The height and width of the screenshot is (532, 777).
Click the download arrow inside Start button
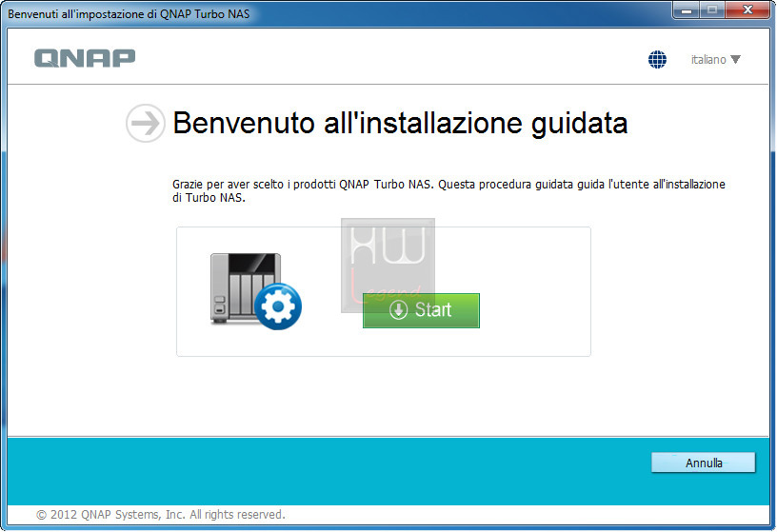pos(398,310)
